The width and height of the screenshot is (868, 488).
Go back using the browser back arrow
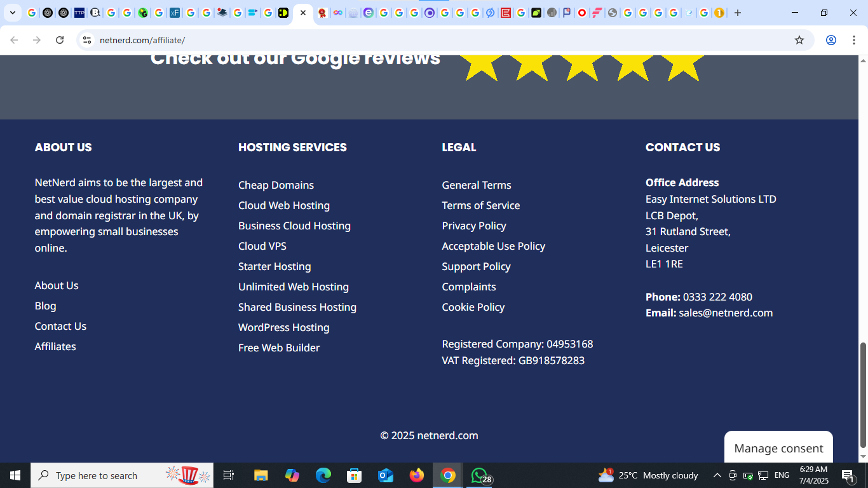click(14, 40)
